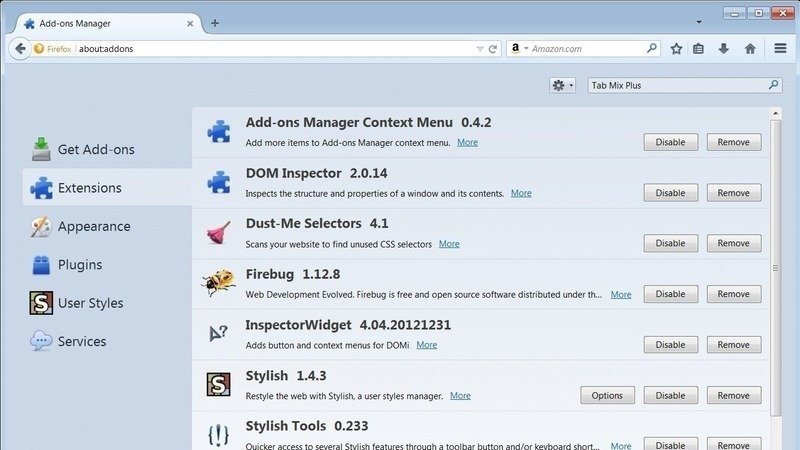Viewport: 800px width, 450px height.
Task: Open the gear tools menu for add-ons
Action: [563, 85]
